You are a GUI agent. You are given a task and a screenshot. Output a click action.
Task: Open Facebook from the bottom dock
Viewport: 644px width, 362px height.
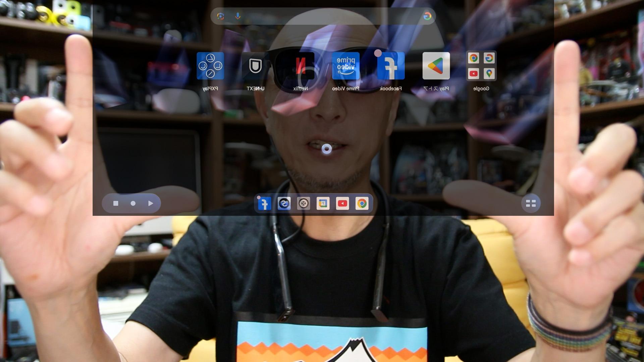point(264,203)
